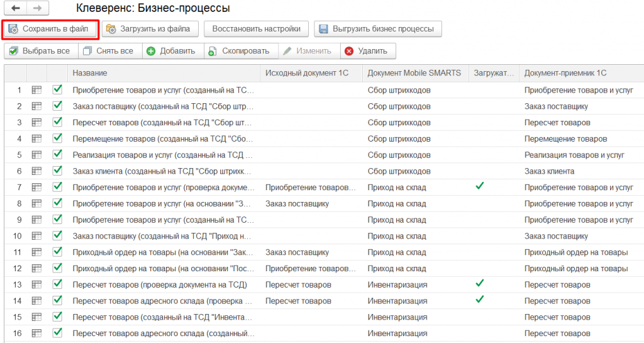Click 'Приобретение товаров…' source cell in row 7
The width and height of the screenshot is (644, 343).
[x=311, y=188]
